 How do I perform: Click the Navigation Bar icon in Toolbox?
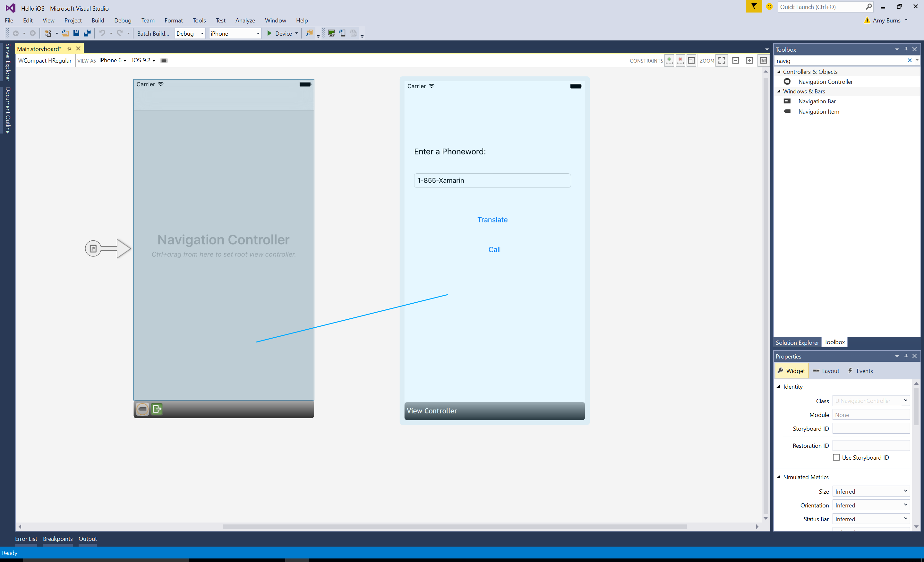pyautogui.click(x=787, y=101)
